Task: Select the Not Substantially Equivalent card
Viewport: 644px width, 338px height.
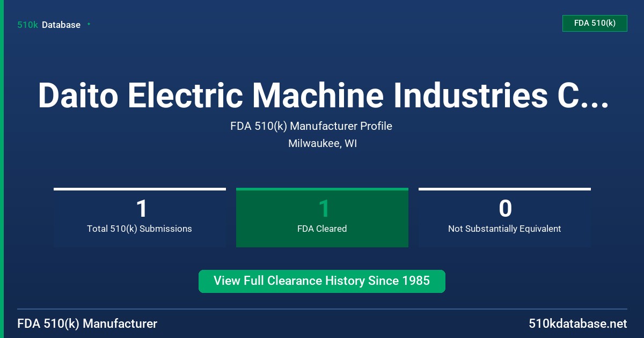Action: [x=504, y=218]
